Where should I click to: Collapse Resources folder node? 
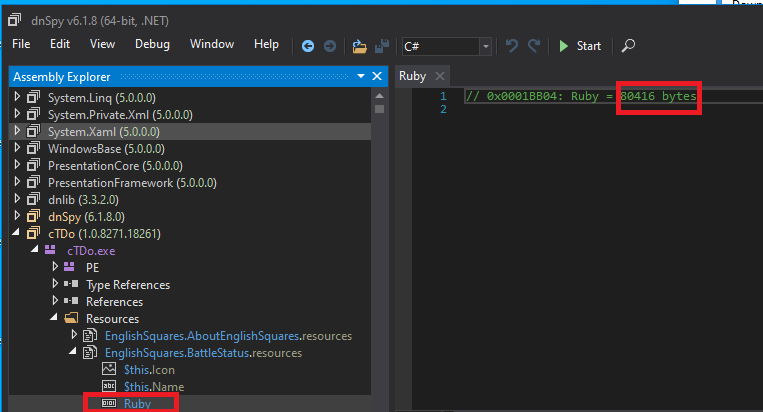[x=54, y=317]
